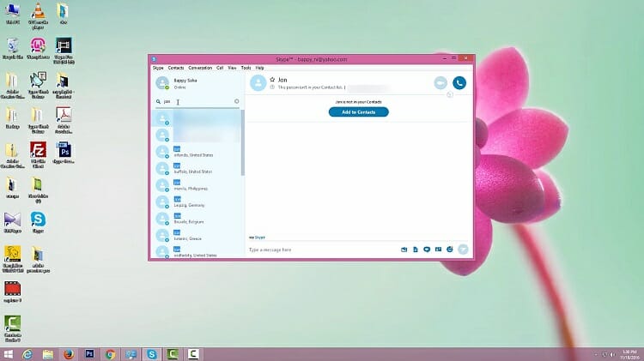This screenshot has height=361, width=644.
Task: Open the Tools menu
Action: coord(246,68)
